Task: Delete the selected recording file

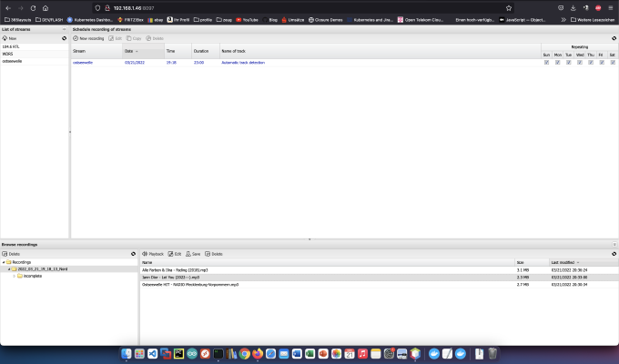Action: [x=214, y=254]
